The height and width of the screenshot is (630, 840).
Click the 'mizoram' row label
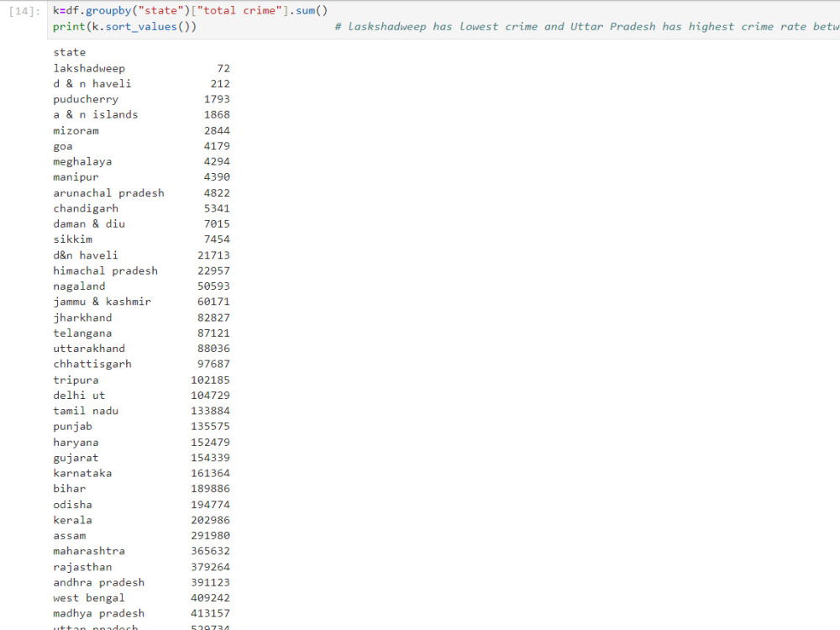click(x=76, y=131)
